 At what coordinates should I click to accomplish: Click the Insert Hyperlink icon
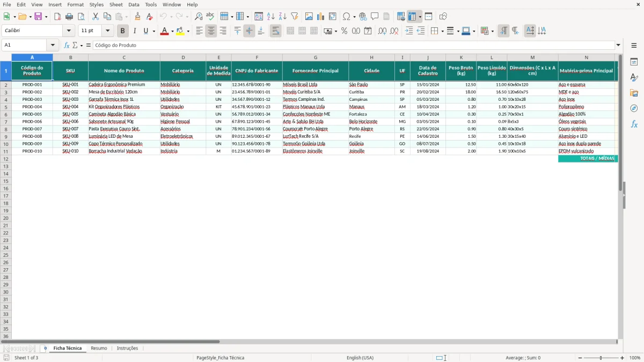point(363,17)
